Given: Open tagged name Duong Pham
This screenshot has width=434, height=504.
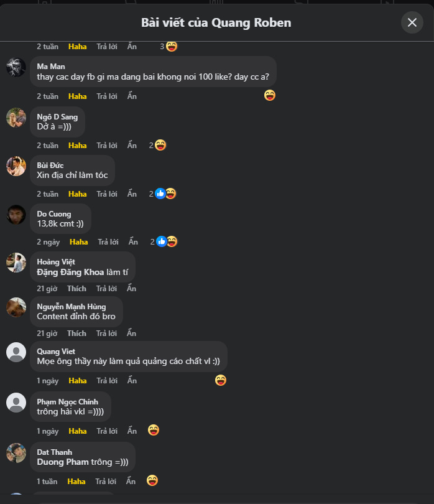Looking at the screenshot, I should [63, 462].
